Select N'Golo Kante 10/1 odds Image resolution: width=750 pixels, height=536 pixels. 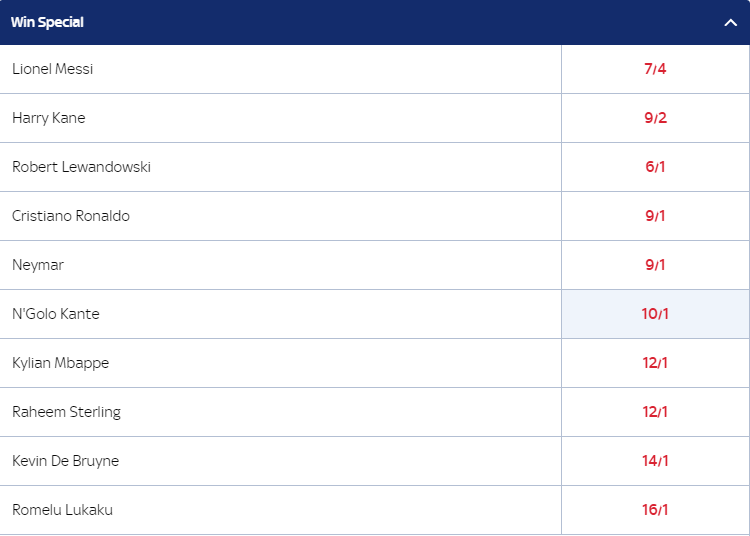pyautogui.click(x=655, y=314)
